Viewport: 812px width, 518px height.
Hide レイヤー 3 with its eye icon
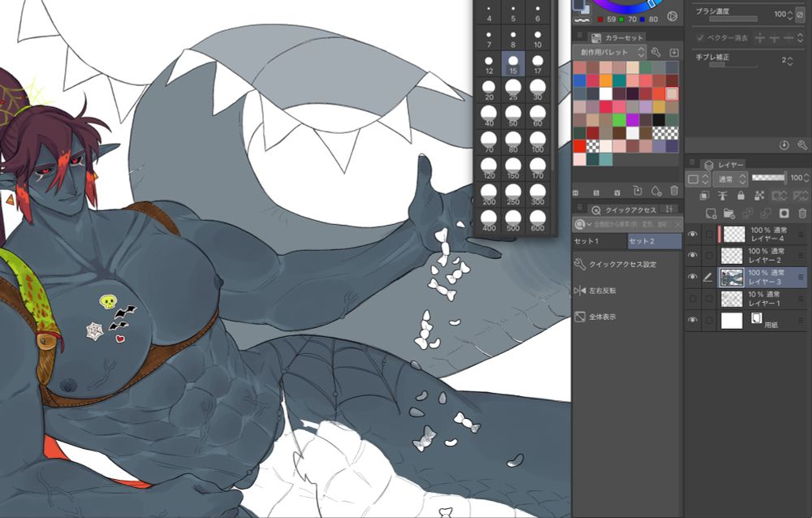coord(693,277)
